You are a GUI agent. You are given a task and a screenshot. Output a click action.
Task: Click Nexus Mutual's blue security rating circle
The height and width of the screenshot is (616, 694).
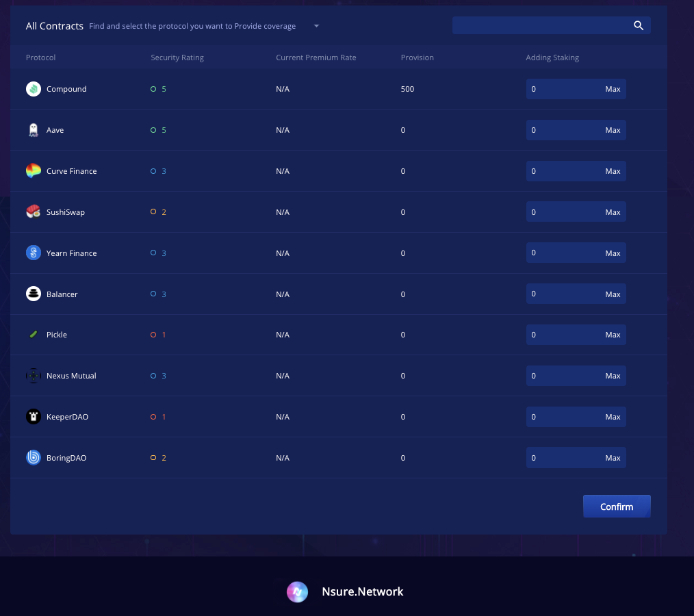coord(153,376)
